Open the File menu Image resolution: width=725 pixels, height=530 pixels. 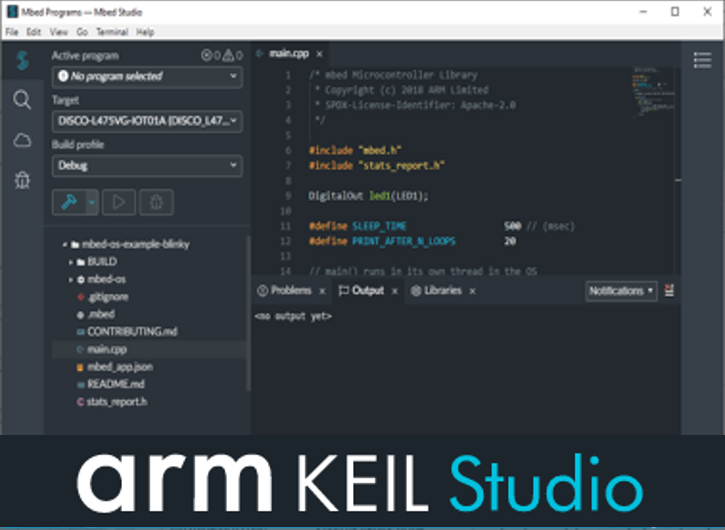12,32
